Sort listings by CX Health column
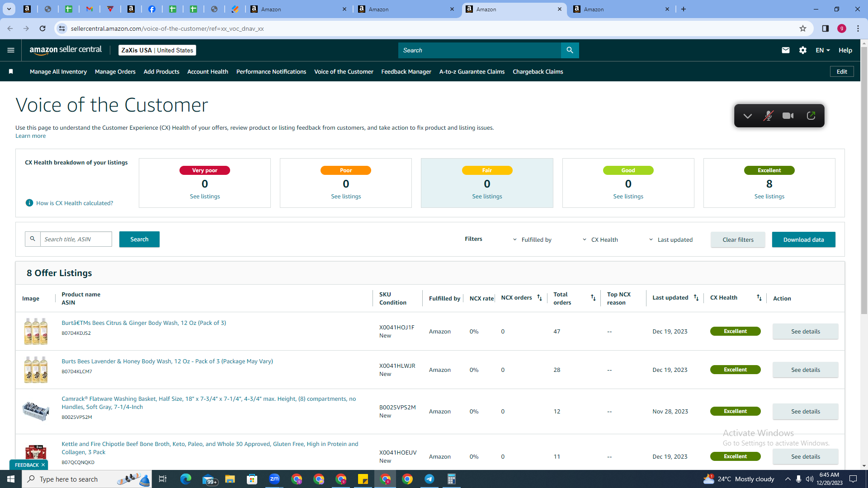Viewport: 868px width, 488px height. (759, 298)
